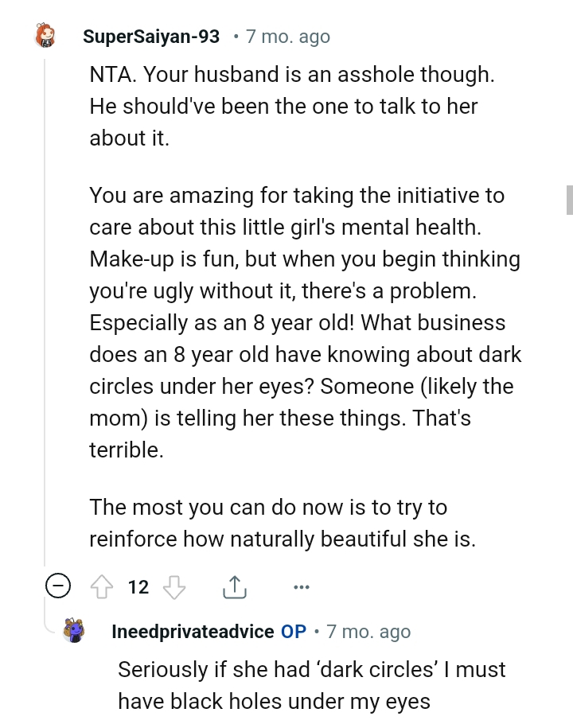Image resolution: width=573 pixels, height=728 pixels.
Task: Open the Ineedprivateadvice username link
Action: click(193, 632)
